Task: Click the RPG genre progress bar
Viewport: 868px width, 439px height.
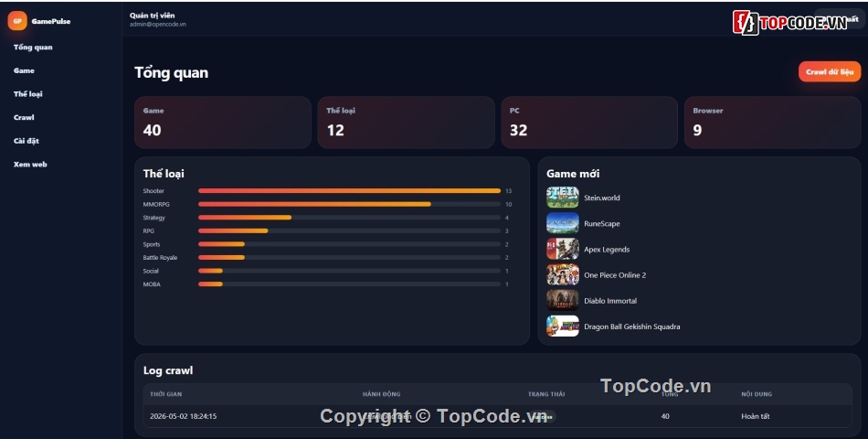Action: coord(349,230)
